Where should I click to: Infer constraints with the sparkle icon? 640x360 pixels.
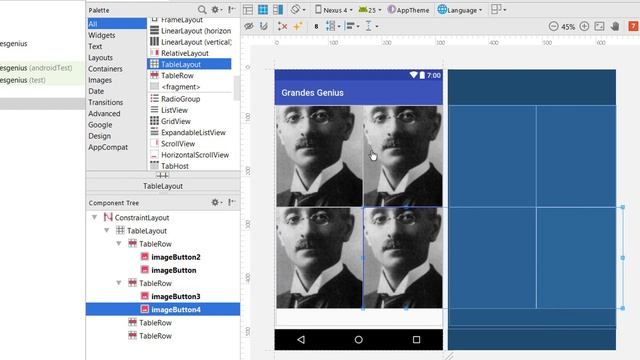tap(298, 26)
